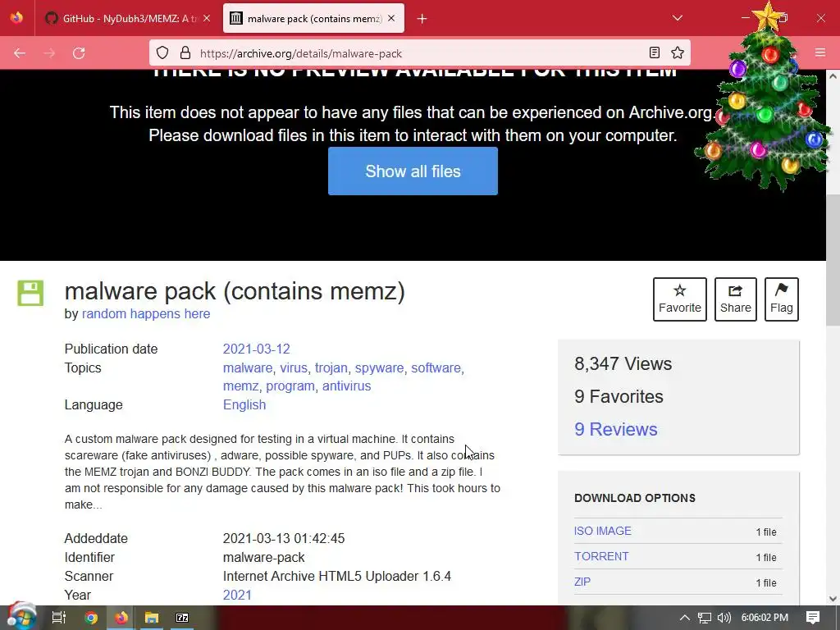Open the software topic link
The width and height of the screenshot is (840, 630).
click(436, 368)
